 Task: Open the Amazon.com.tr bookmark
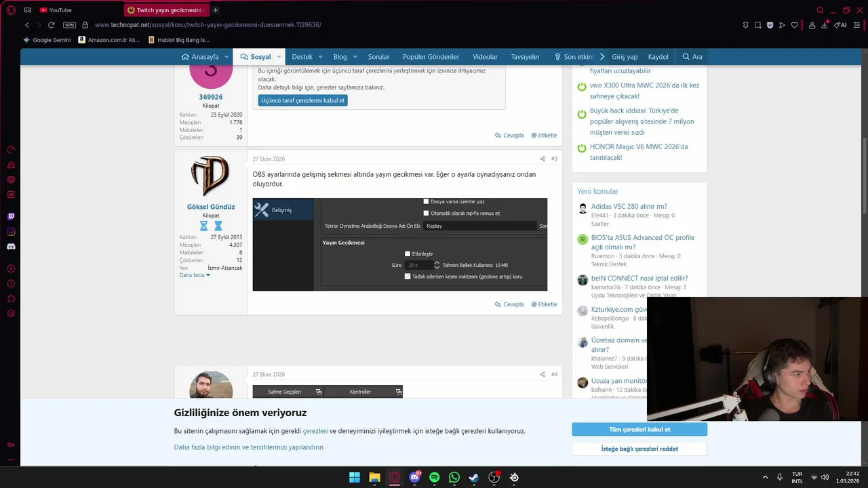(x=108, y=40)
